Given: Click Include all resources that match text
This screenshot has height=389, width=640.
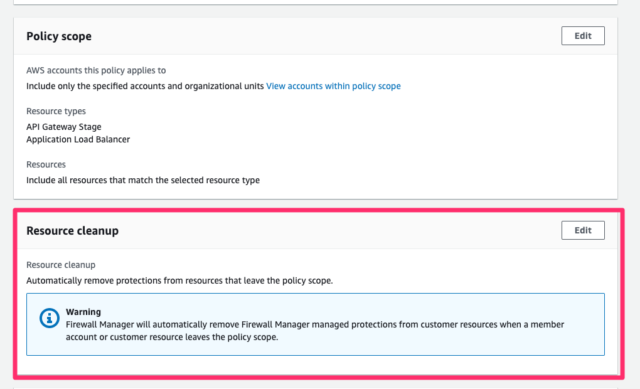Looking at the screenshot, I should (143, 180).
